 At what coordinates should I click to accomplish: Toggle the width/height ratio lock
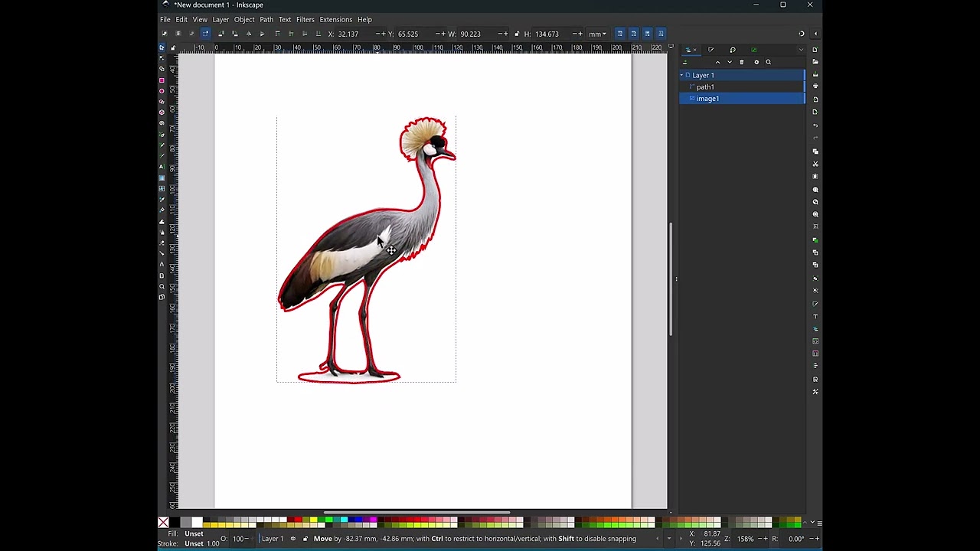point(517,34)
